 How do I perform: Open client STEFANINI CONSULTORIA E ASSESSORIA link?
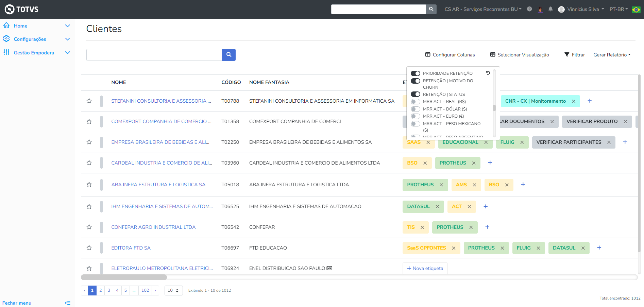(161, 101)
